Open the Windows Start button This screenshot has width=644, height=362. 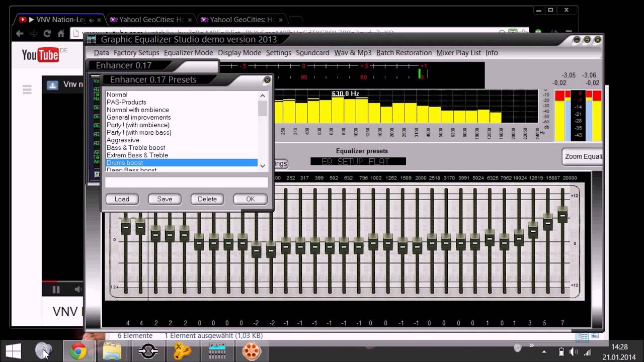[14, 351]
